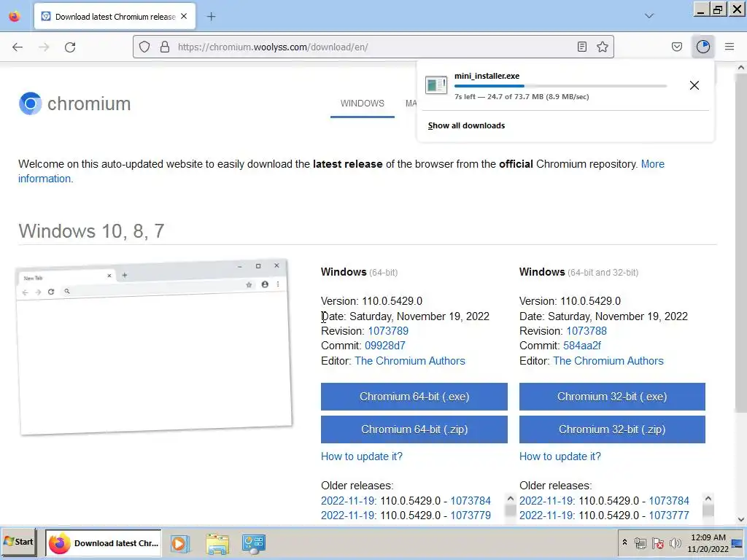Click the forward navigation arrow
The width and height of the screenshot is (747, 560).
44,47
